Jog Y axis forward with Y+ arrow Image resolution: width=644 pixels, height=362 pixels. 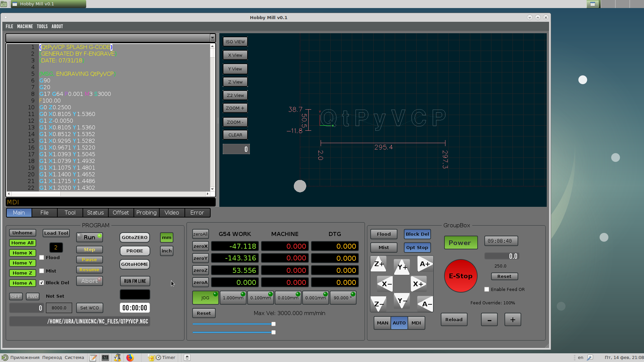click(x=402, y=267)
